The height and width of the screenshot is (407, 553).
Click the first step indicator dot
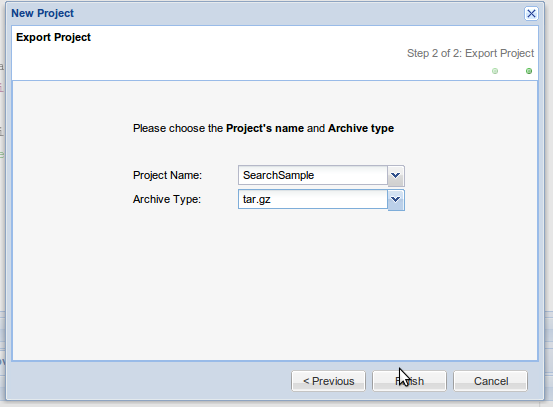[x=495, y=71]
